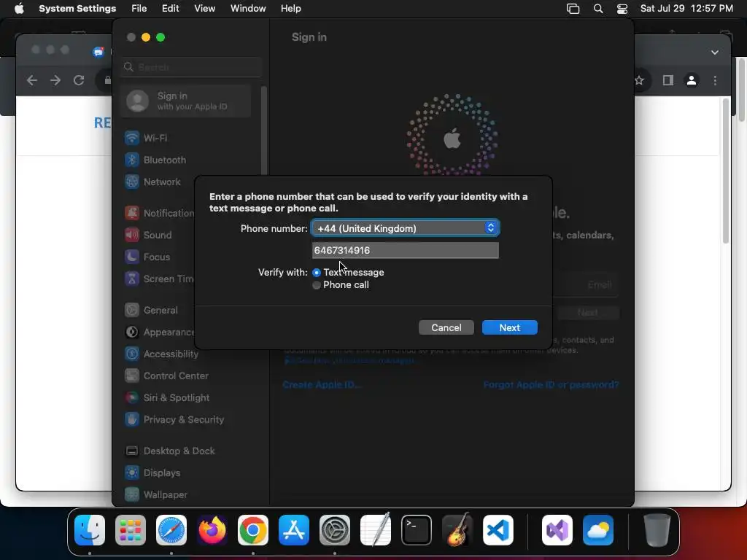This screenshot has width=747, height=560.
Task: Open Chrome profile avatar
Action: tap(692, 80)
